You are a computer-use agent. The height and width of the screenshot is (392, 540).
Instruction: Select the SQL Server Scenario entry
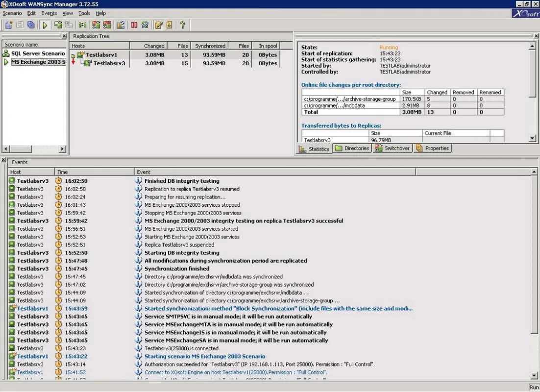click(x=38, y=53)
